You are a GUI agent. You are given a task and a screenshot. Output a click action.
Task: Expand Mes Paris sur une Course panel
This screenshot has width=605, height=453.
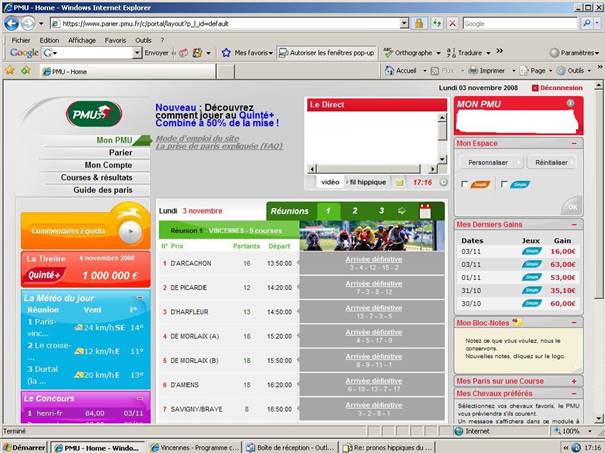point(574,381)
